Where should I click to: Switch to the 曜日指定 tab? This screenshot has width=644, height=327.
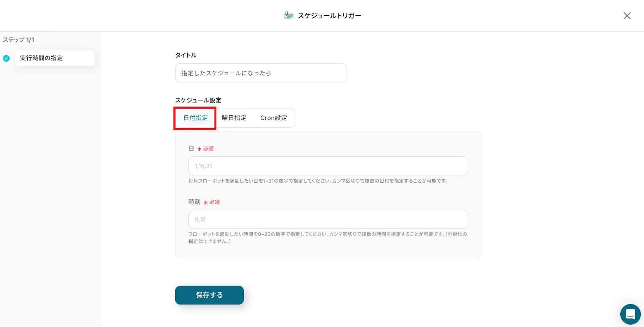click(234, 118)
